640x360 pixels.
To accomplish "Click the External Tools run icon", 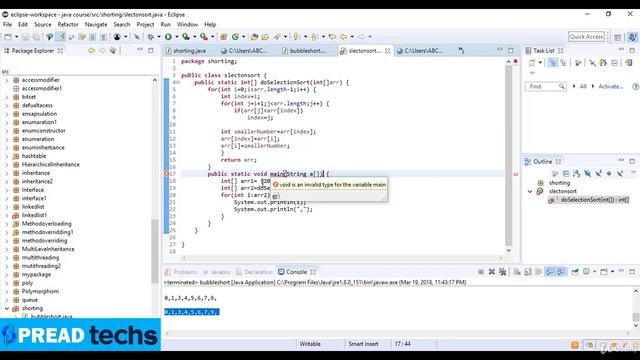I will tap(204, 37).
